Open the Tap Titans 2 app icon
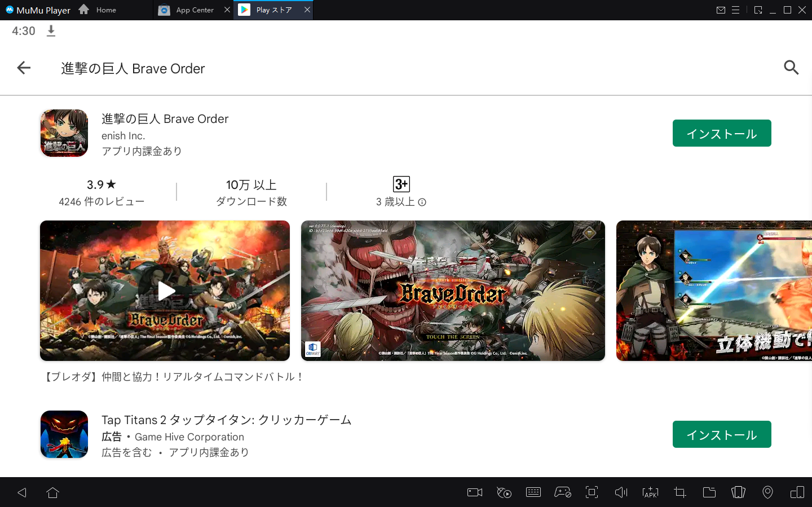This screenshot has width=812, height=507. pyautogui.click(x=64, y=434)
